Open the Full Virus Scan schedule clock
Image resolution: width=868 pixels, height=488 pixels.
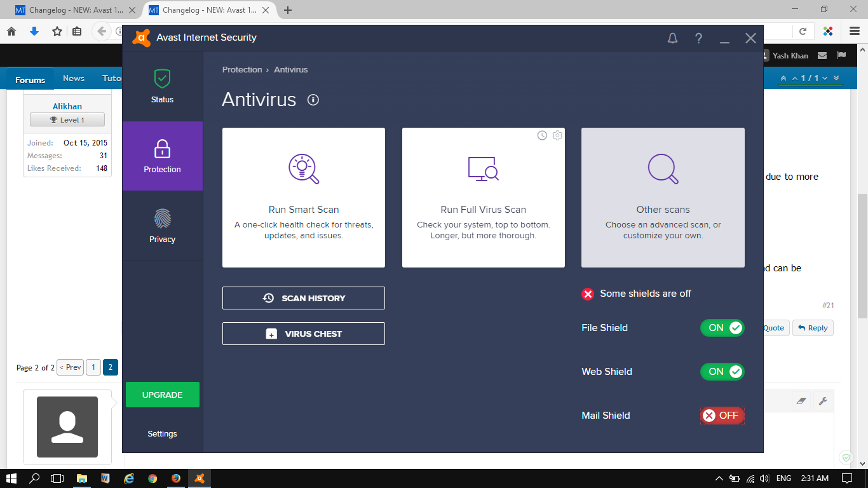[542, 135]
